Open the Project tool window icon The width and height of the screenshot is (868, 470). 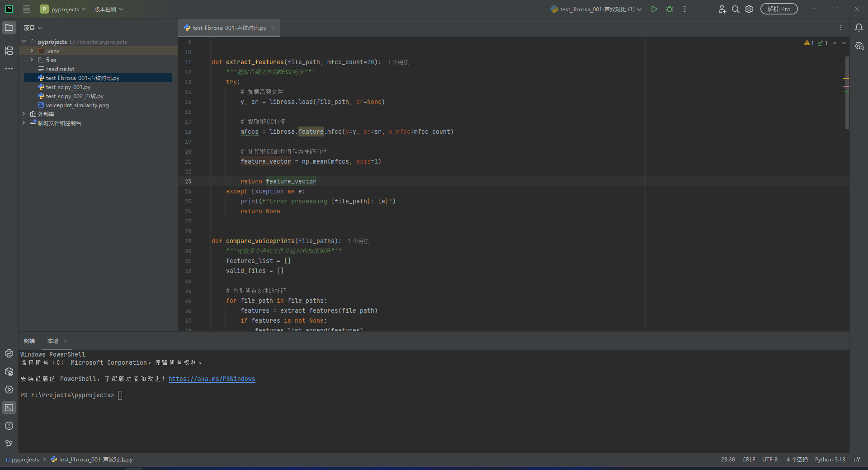click(9, 28)
